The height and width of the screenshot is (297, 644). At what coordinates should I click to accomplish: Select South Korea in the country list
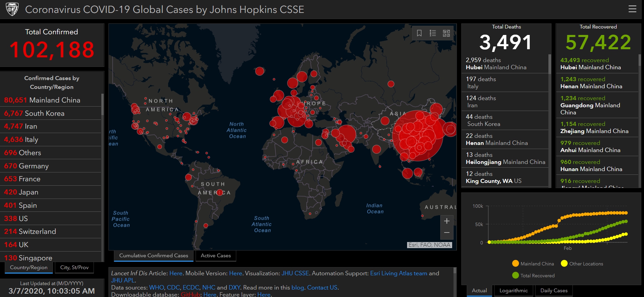[x=51, y=113]
